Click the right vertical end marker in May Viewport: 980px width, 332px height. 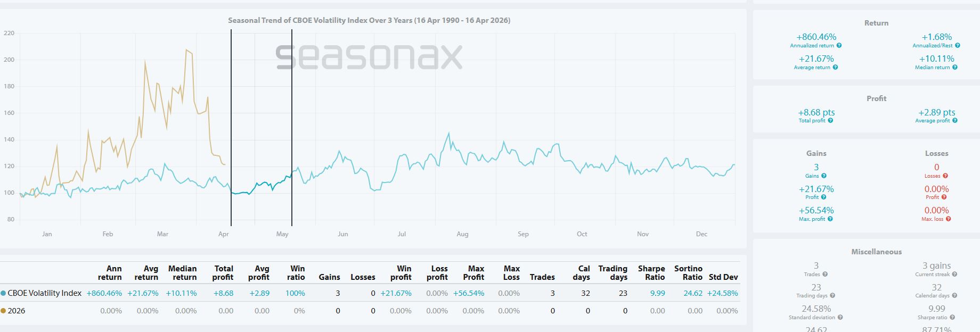point(292,128)
